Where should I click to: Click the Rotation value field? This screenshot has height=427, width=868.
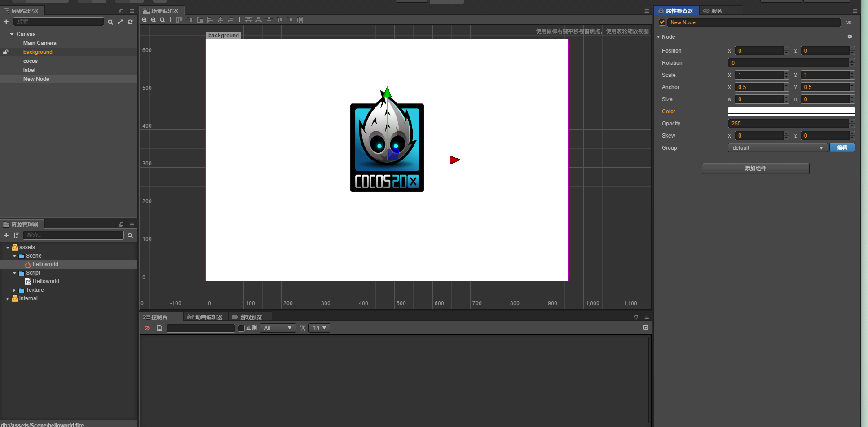coord(789,63)
